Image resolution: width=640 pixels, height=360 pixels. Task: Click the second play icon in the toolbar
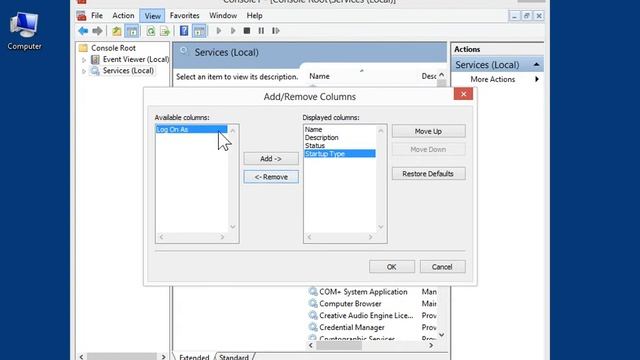point(233,31)
